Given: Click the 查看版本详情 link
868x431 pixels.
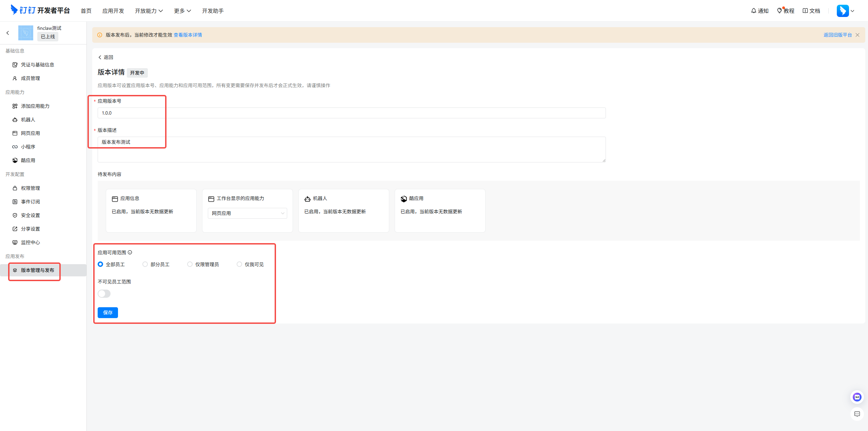Looking at the screenshot, I should click(188, 35).
